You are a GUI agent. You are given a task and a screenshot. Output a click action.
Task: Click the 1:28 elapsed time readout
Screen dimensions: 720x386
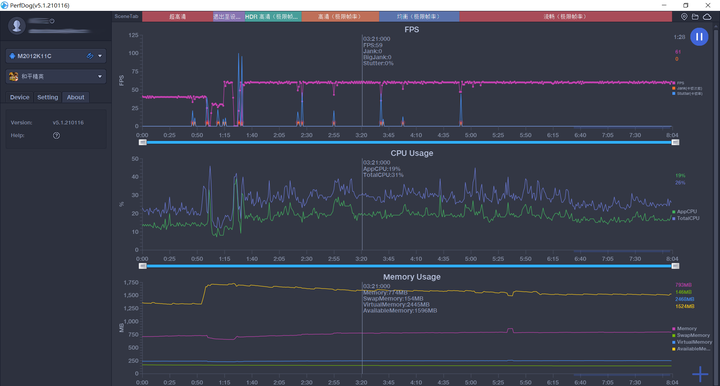(679, 37)
